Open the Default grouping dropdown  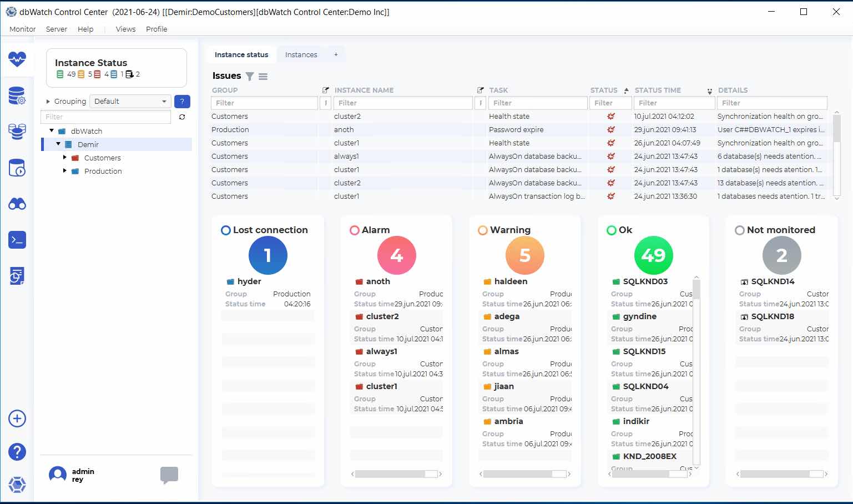pyautogui.click(x=130, y=102)
